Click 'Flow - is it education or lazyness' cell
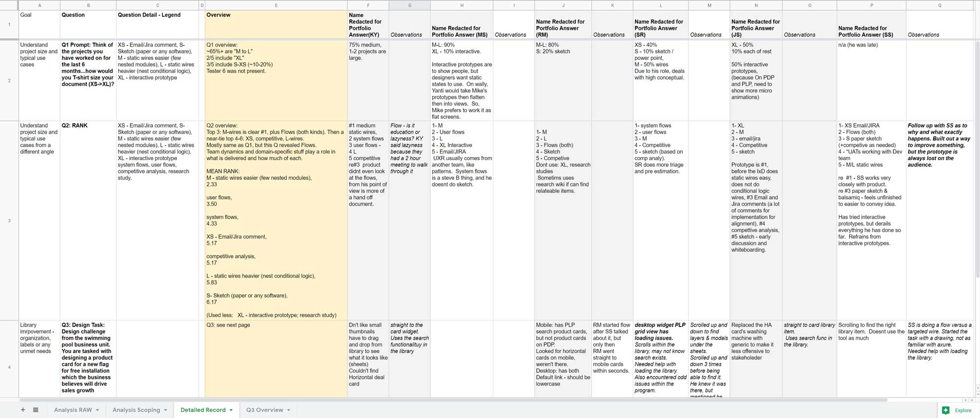 [x=410, y=220]
